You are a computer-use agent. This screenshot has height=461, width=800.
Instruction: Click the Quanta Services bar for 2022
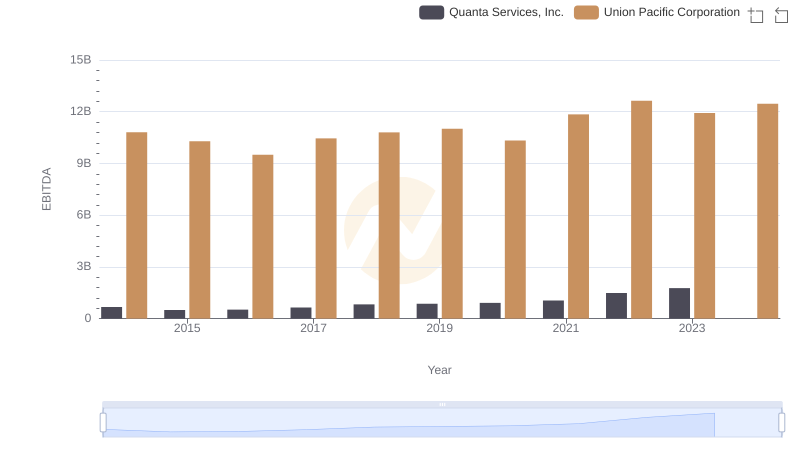[616, 306]
